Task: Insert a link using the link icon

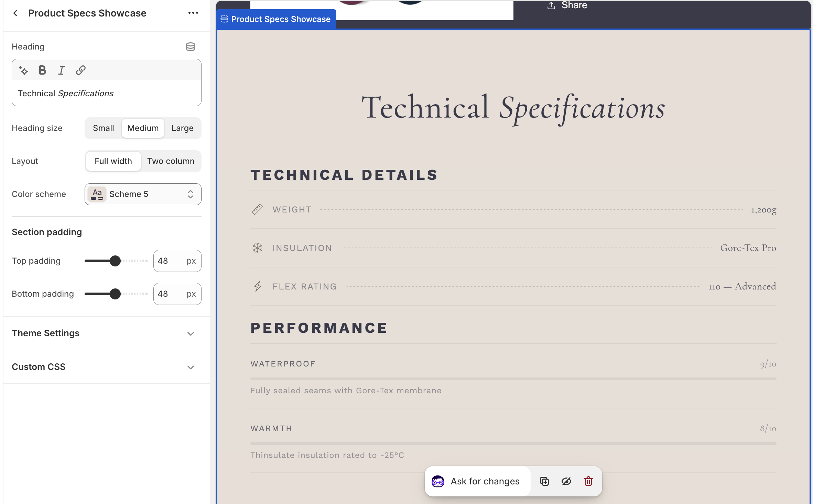Action: pos(81,70)
